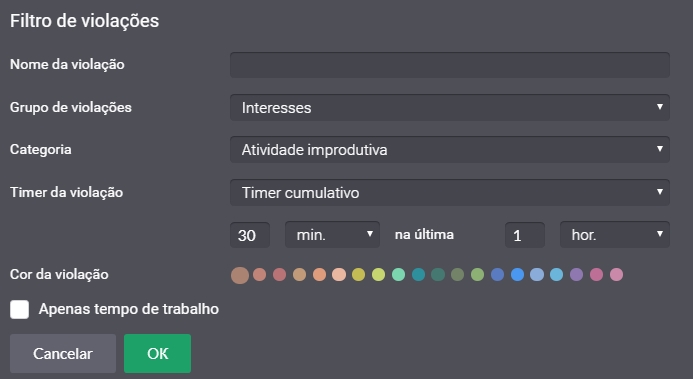
Task: Click the Nome da violação text field
Action: tap(449, 65)
